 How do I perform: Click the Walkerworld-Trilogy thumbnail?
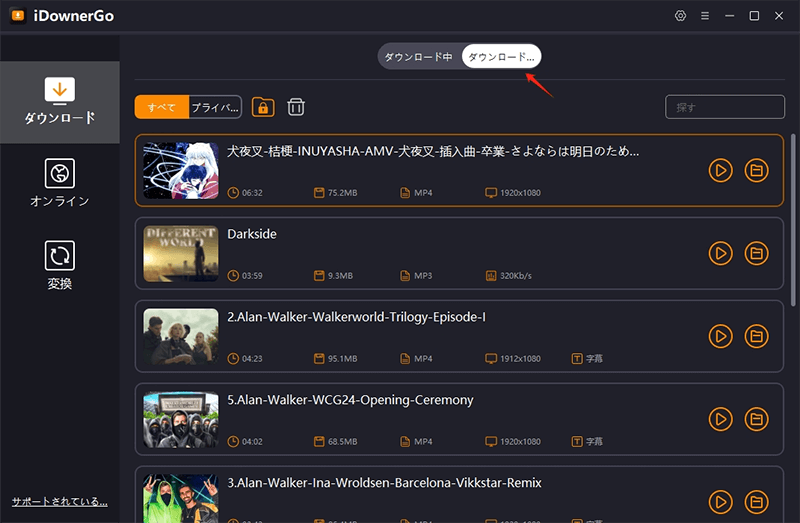(x=181, y=336)
